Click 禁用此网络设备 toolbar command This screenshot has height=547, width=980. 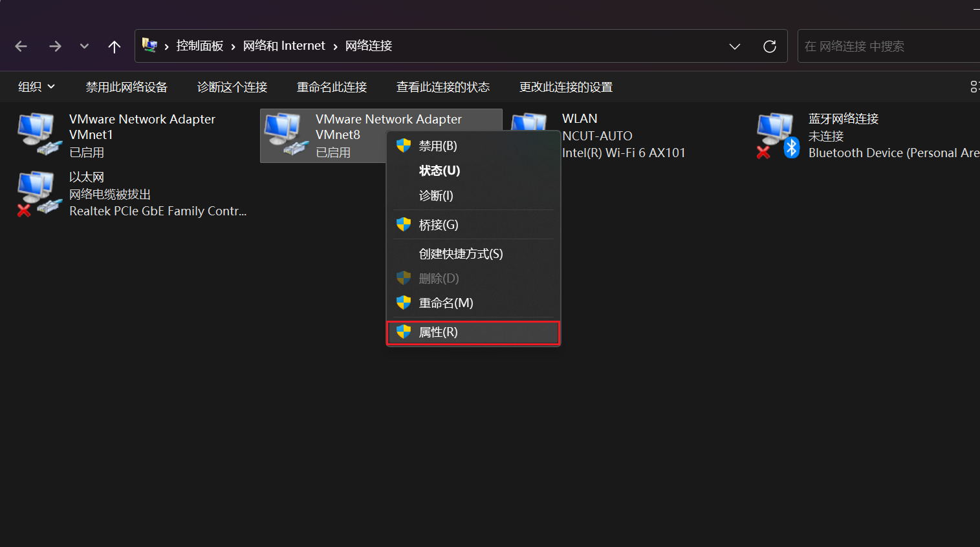(127, 87)
